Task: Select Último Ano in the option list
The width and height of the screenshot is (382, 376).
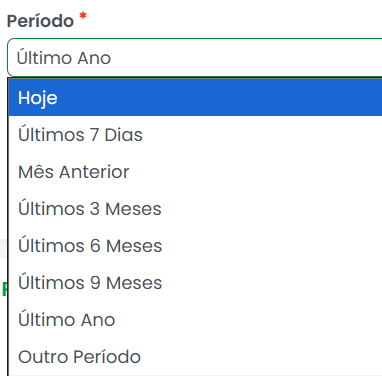Action: click(x=195, y=320)
